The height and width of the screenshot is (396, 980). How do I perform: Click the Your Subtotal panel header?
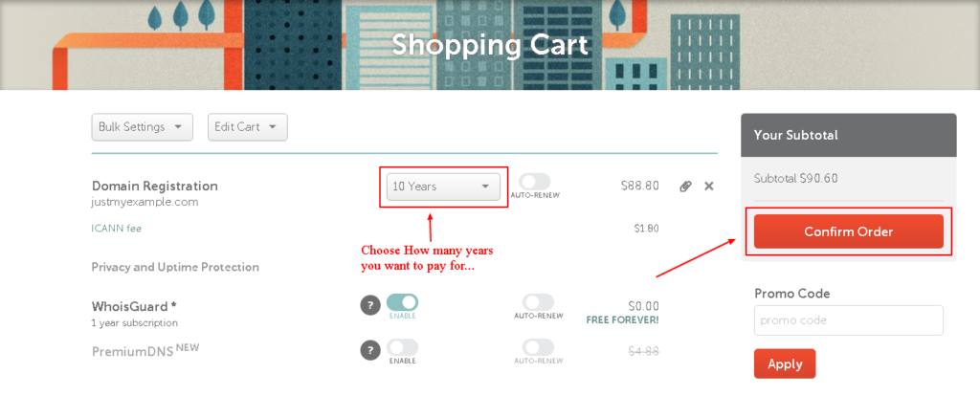click(849, 135)
